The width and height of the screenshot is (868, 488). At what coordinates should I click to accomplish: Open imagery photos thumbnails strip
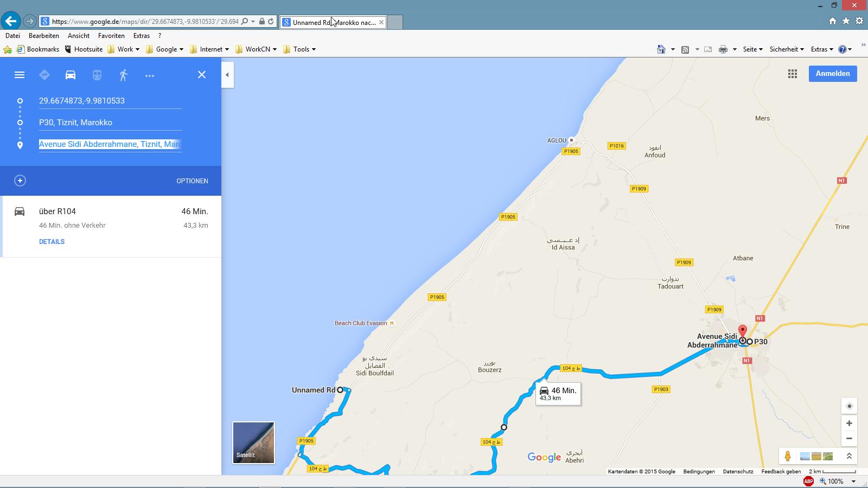point(816,456)
